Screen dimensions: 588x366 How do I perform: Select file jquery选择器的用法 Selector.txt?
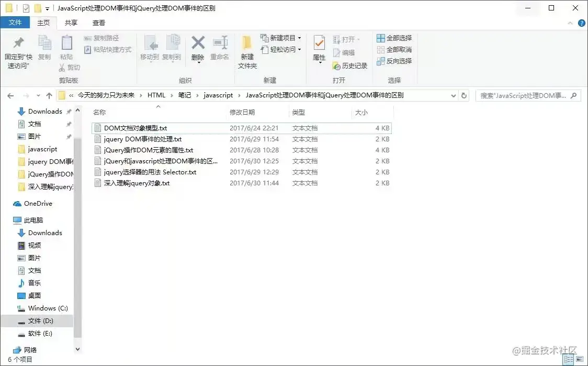coord(242,172)
